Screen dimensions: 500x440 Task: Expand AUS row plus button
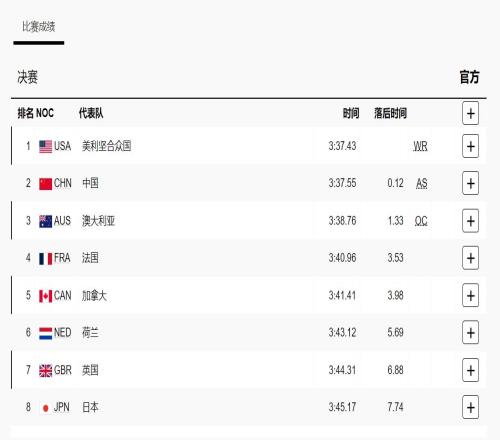pos(470,221)
